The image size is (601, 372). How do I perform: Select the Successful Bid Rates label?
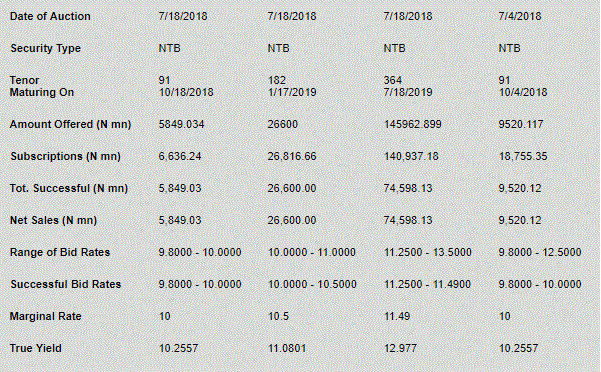click(66, 284)
